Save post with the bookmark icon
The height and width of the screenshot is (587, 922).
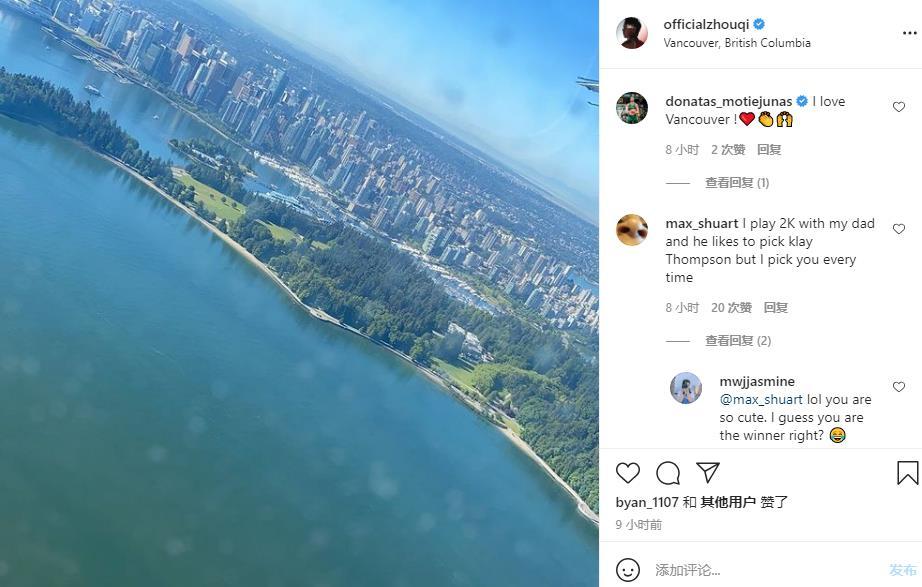907,473
